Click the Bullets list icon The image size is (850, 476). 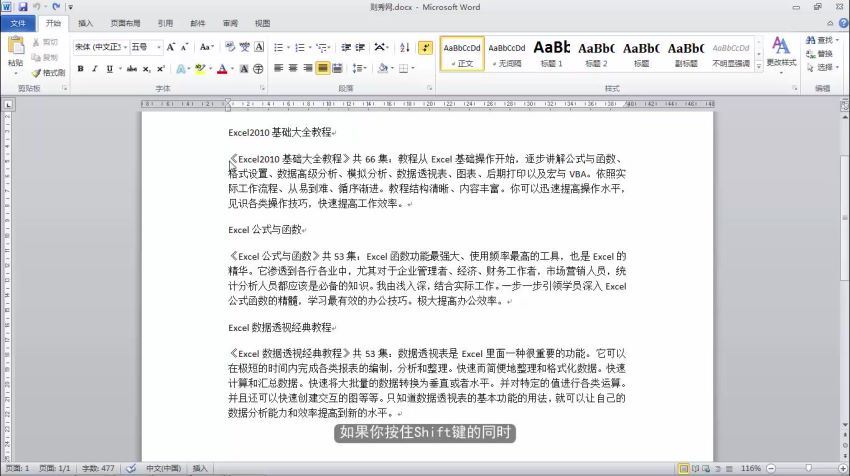click(x=279, y=48)
